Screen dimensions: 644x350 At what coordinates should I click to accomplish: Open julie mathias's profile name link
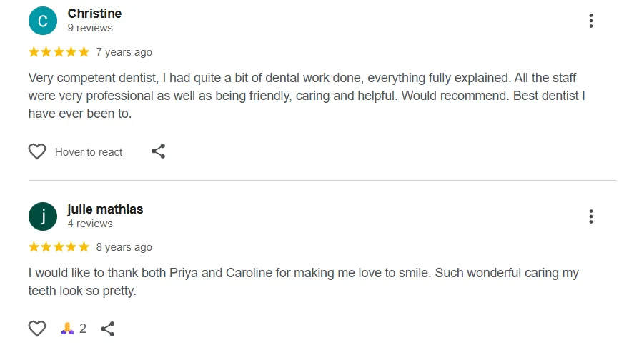click(105, 209)
